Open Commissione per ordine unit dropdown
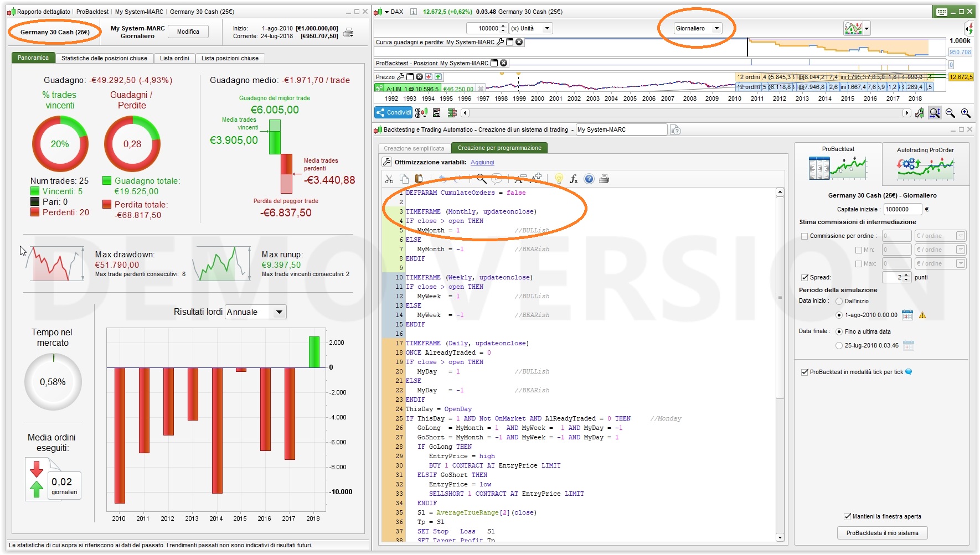This screenshot has height=555, width=980. [x=940, y=236]
